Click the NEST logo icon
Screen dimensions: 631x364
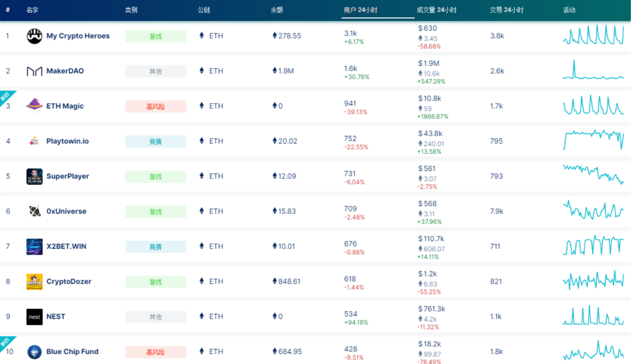[x=34, y=317]
